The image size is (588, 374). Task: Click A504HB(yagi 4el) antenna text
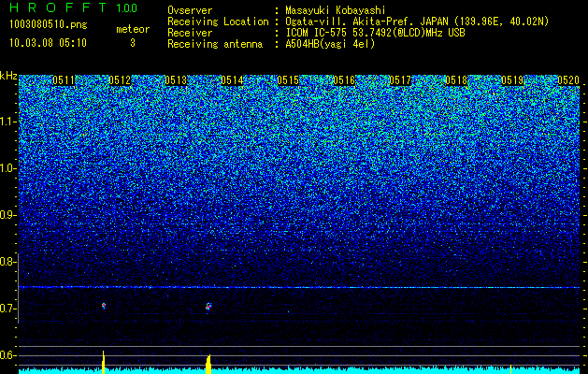point(330,44)
